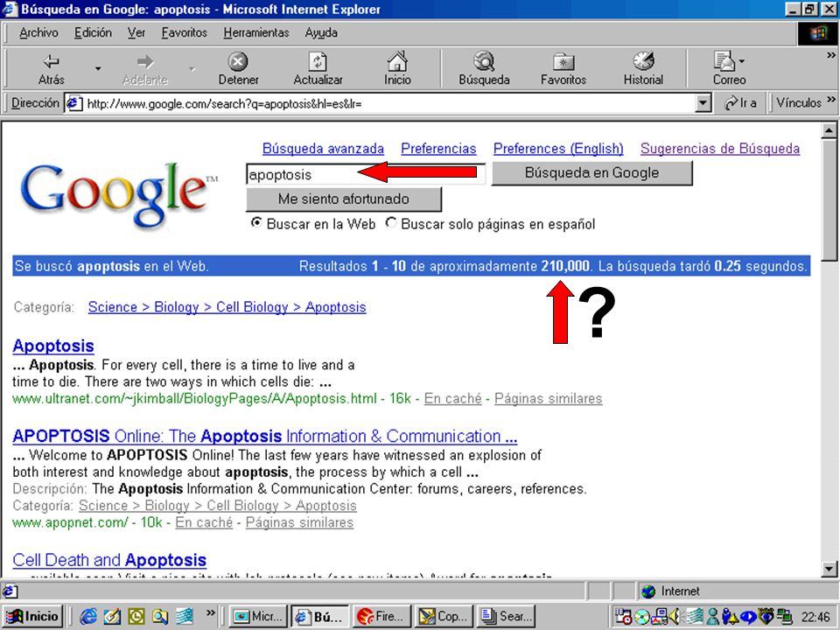Go back with the Atrás button
Screen dimensions: 840x630
[52, 68]
